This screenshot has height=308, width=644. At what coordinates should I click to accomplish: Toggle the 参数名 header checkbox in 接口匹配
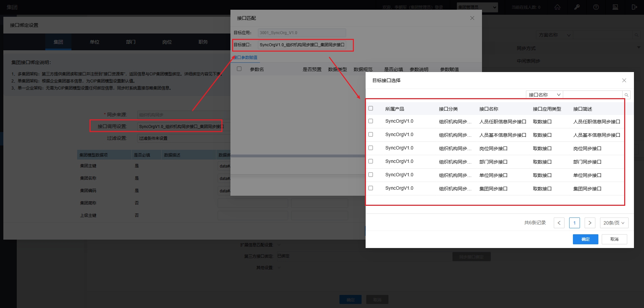(x=239, y=69)
